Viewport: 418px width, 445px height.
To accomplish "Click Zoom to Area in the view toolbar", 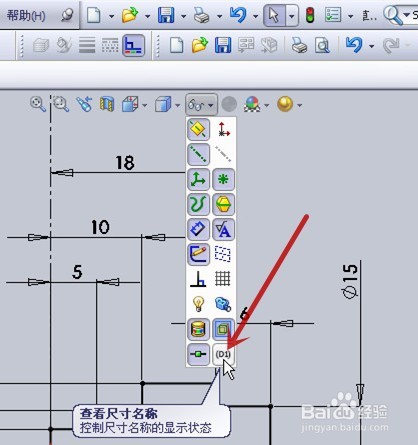I will tap(61, 104).
